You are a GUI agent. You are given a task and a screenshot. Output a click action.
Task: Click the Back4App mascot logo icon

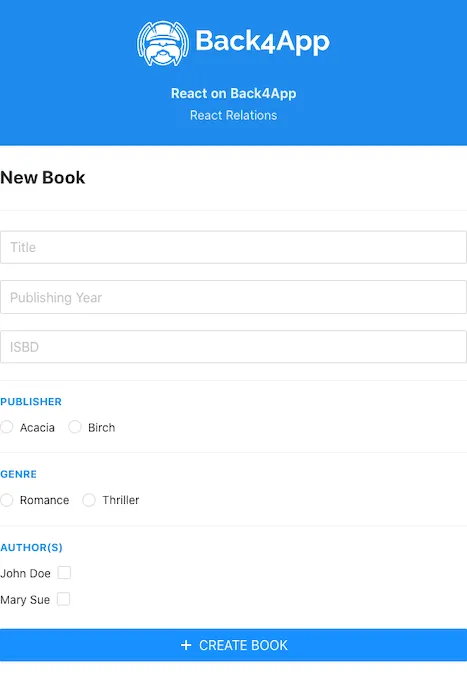point(163,43)
